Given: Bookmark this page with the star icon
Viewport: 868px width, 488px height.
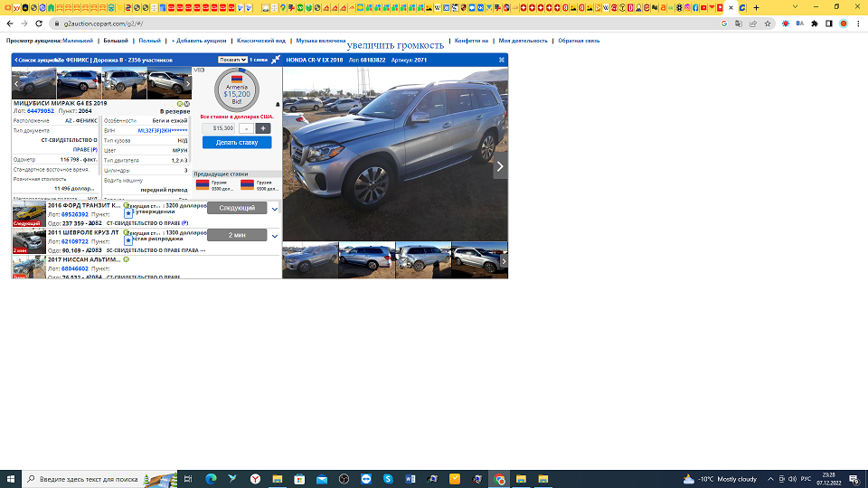Looking at the screenshot, I should coord(768,23).
